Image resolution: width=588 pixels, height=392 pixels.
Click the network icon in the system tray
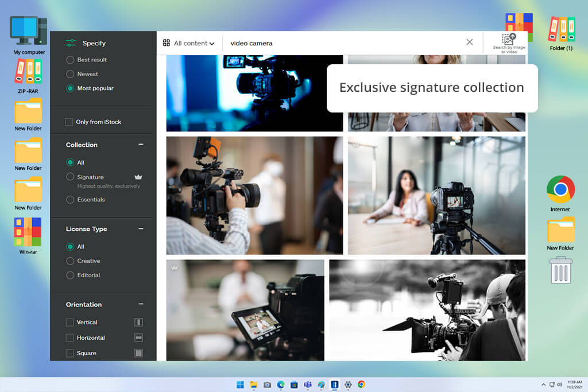[552, 385]
